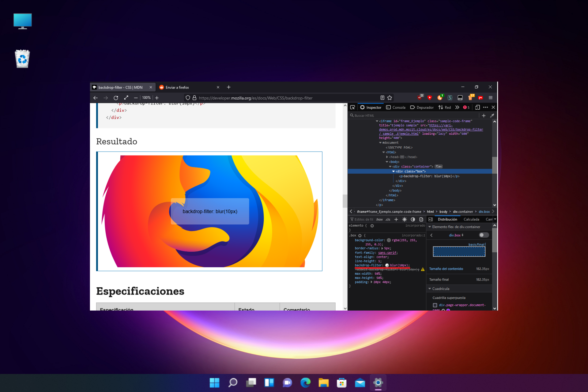Open the background-color rgba swatch
The width and height of the screenshot is (588, 392).
coord(389,240)
